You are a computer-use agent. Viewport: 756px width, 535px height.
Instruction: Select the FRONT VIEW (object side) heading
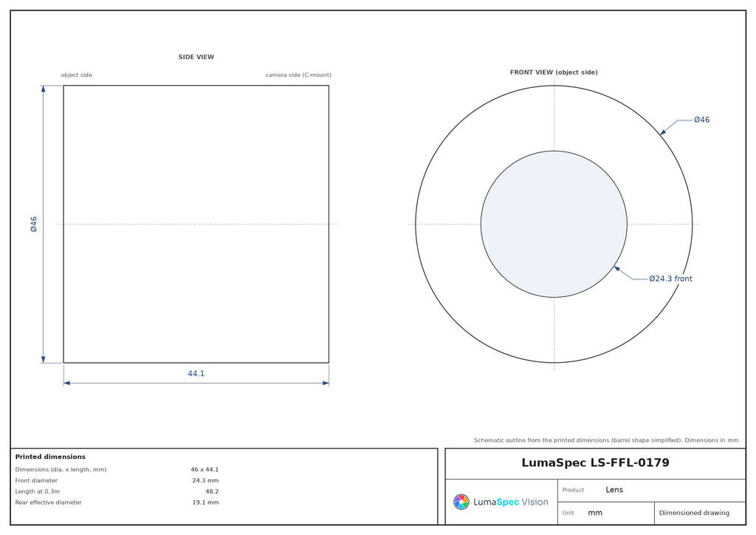[554, 72]
